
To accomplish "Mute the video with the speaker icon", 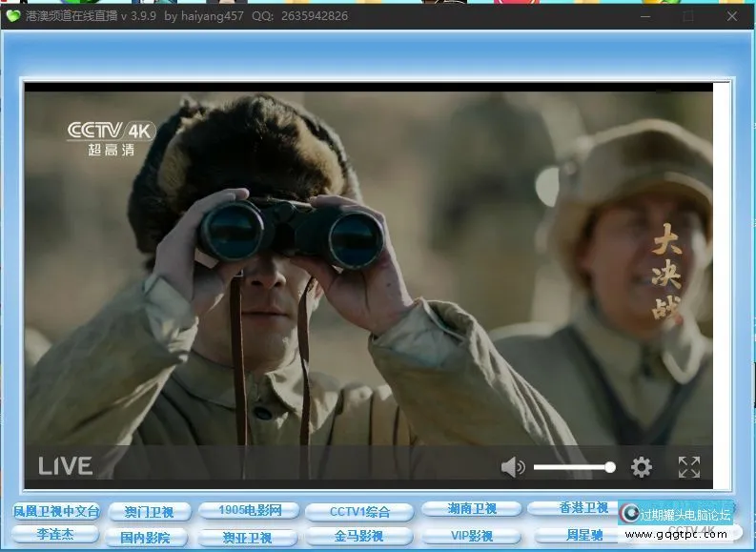I will coord(513,466).
